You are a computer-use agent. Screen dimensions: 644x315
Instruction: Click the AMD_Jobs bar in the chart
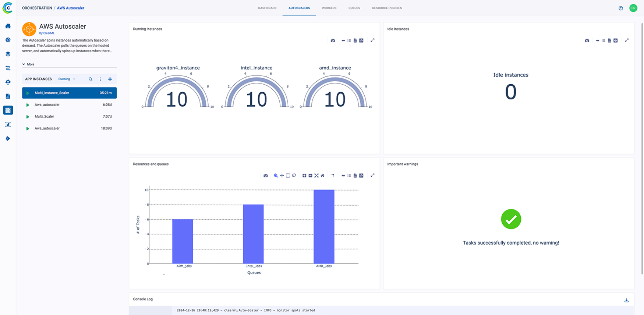(324, 226)
